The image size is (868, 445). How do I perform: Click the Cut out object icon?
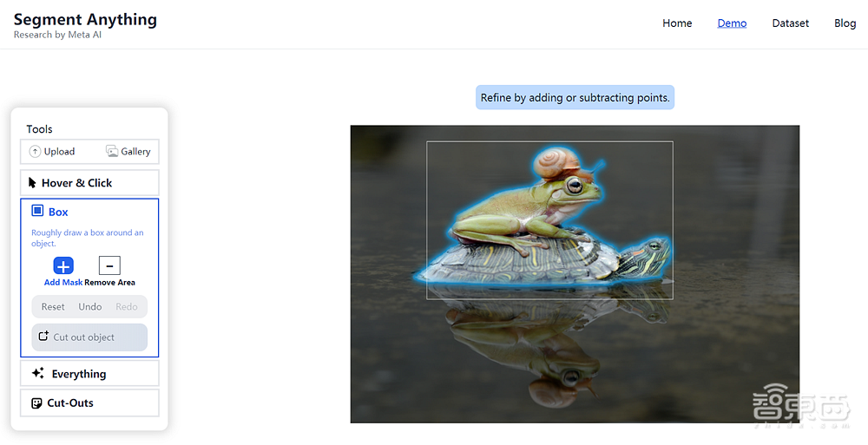[x=43, y=336]
